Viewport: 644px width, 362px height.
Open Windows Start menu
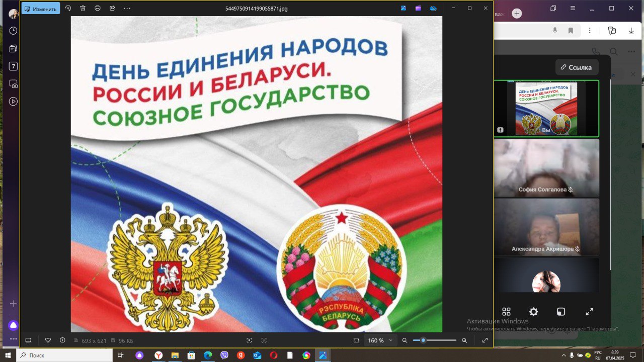click(x=8, y=355)
